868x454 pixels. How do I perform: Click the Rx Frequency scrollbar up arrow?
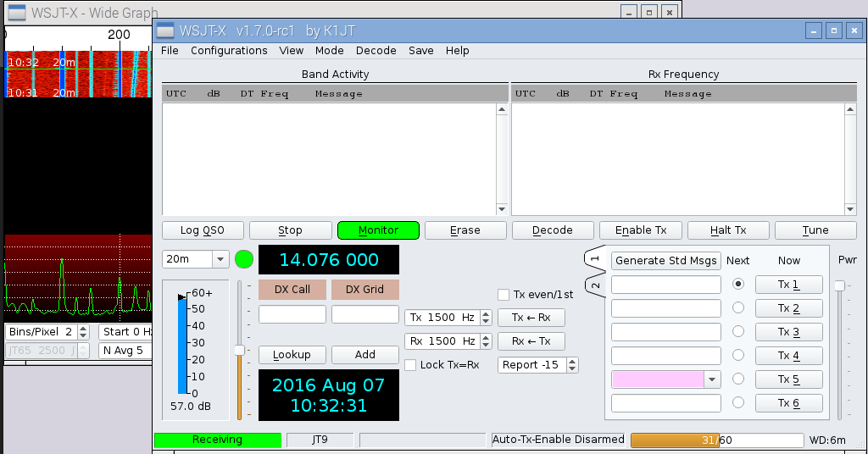pos(851,109)
